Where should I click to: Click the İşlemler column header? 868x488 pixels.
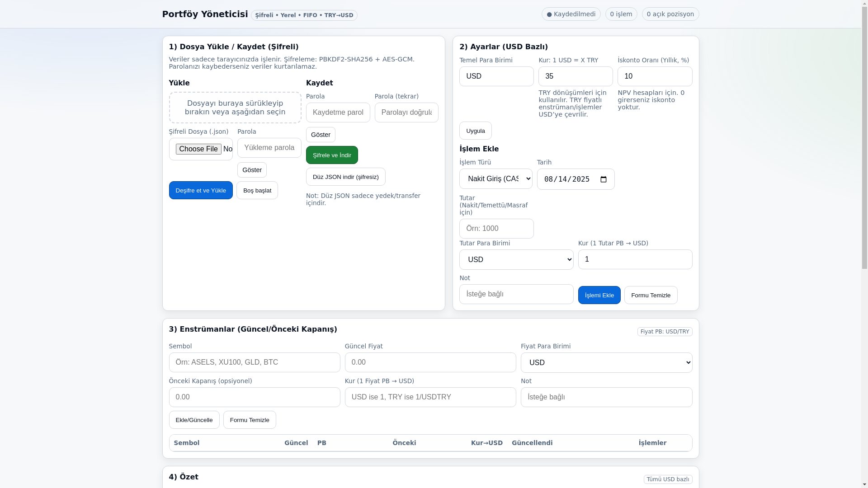[x=652, y=443]
